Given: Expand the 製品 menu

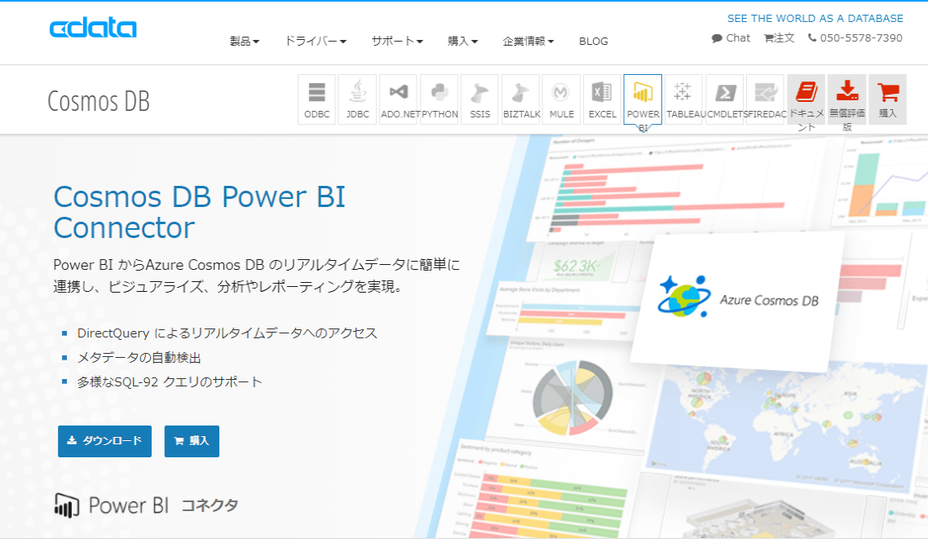Looking at the screenshot, I should pyautogui.click(x=245, y=41).
